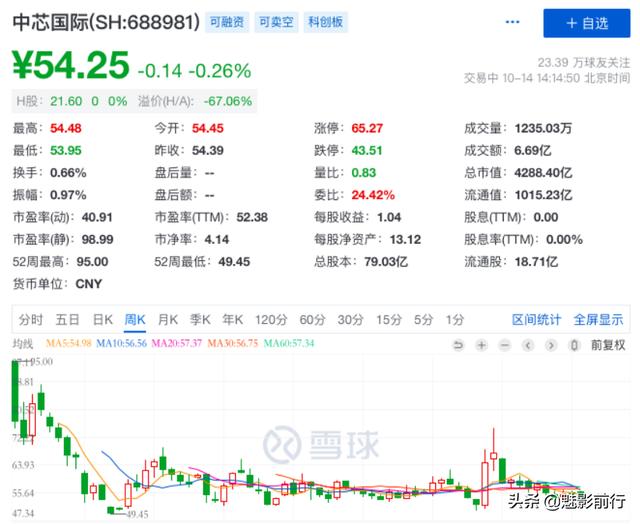Image resolution: width=640 pixels, height=524 pixels.
Task: Toggle the MA60:57.34 moving average line
Action: pyautogui.click(x=289, y=343)
